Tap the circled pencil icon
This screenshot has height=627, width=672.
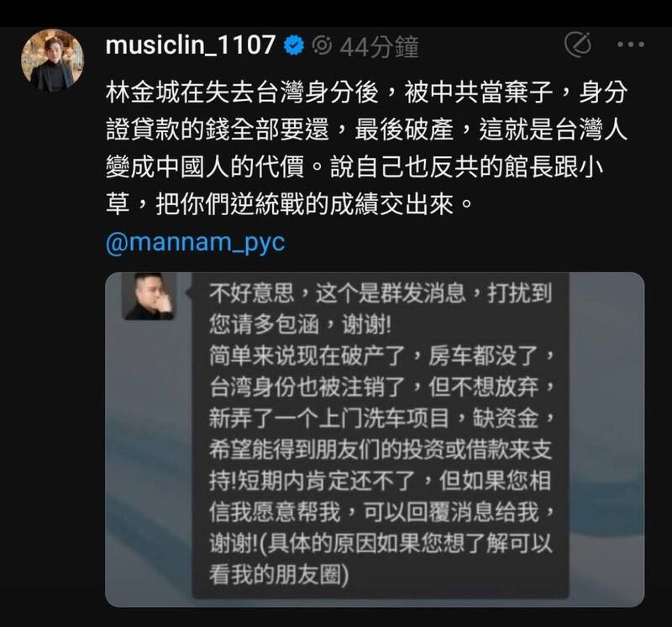(578, 45)
